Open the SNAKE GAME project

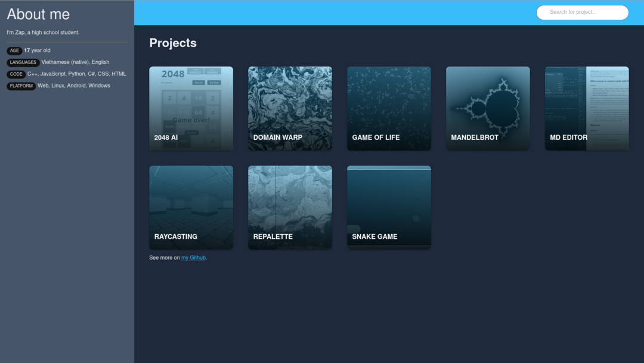pyautogui.click(x=389, y=207)
